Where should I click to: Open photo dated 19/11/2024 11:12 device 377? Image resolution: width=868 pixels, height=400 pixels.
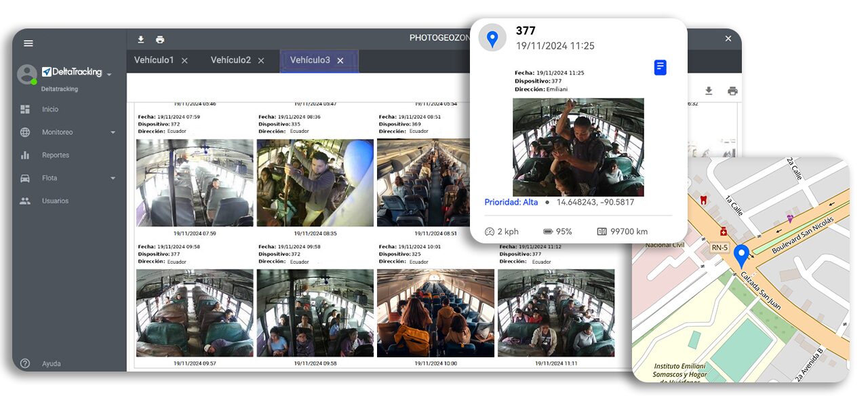tap(556, 313)
